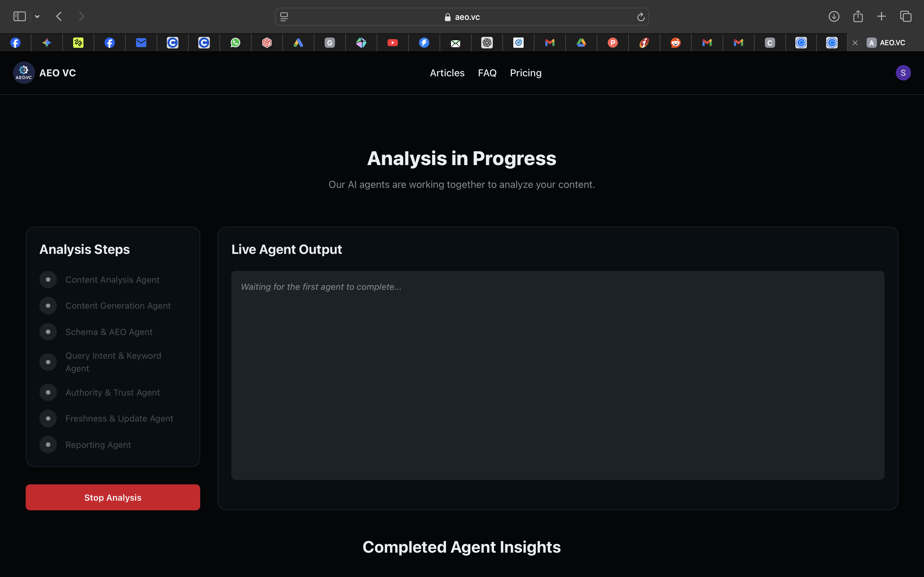Click the aeo.vc address bar
This screenshot has height=577, width=924.
click(462, 17)
